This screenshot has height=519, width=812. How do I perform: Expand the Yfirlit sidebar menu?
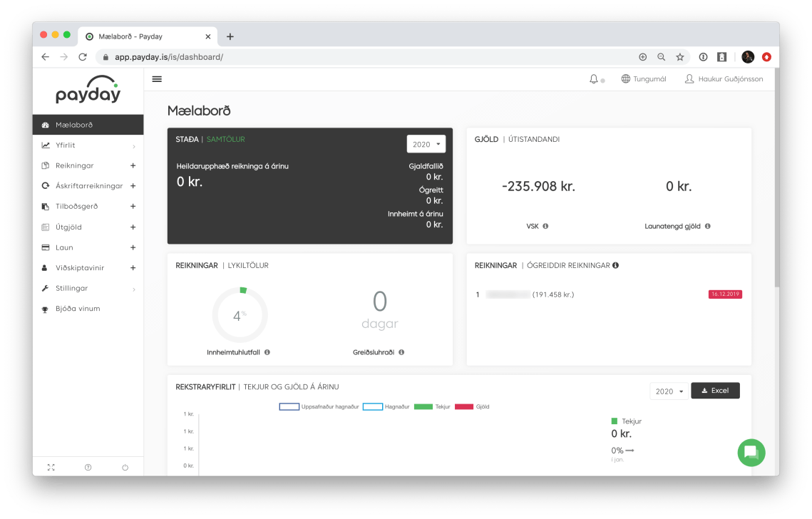click(x=88, y=145)
